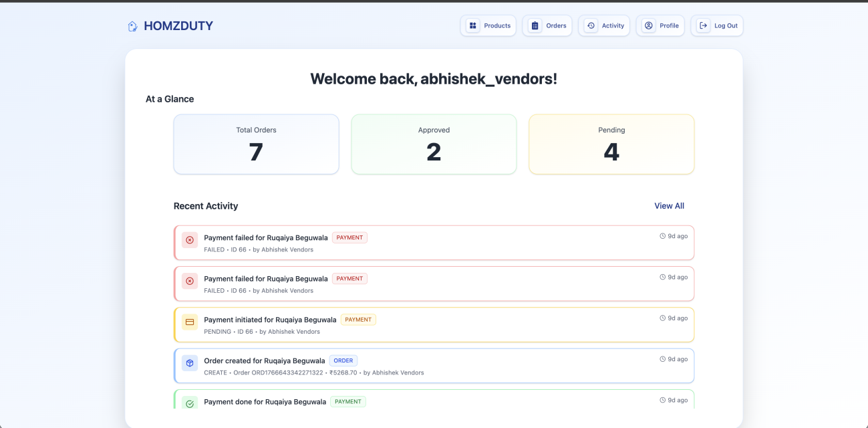The width and height of the screenshot is (868, 428).
Task: Click the Products grid icon
Action: (x=473, y=25)
